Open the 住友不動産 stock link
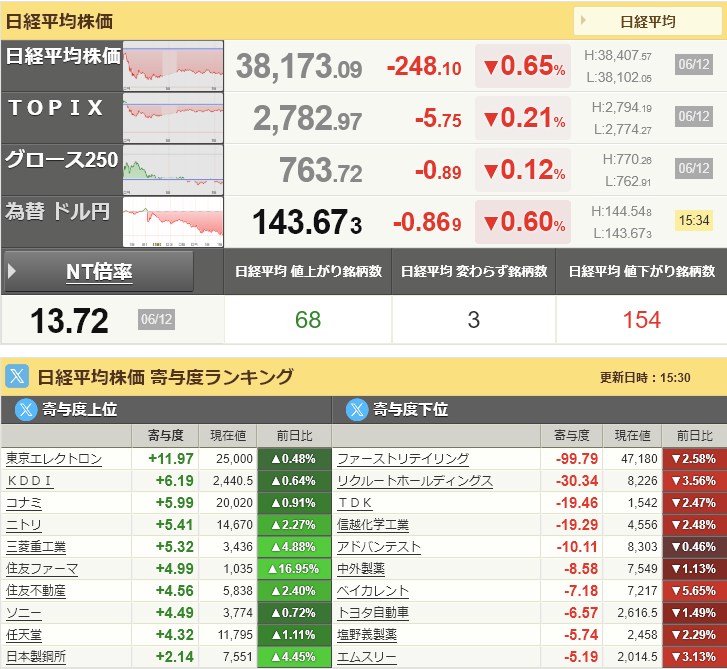The width and height of the screenshot is (727, 669). click(x=36, y=591)
